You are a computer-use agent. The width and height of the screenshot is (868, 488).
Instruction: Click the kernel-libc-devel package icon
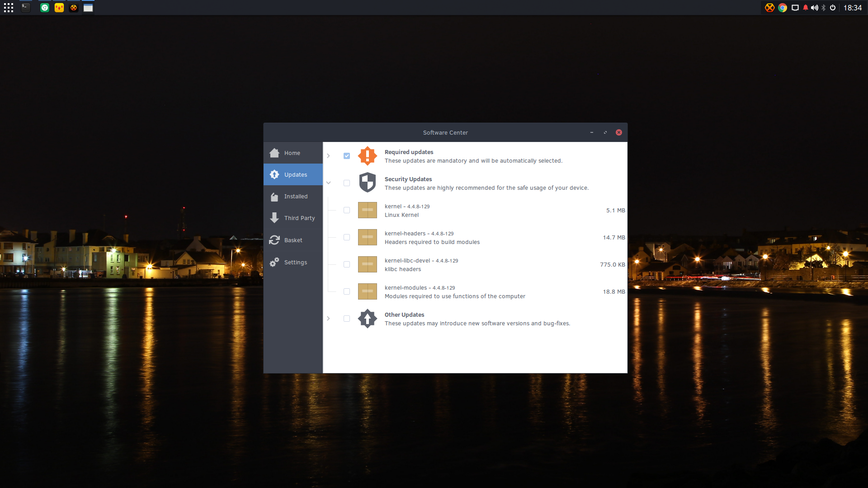coord(368,264)
